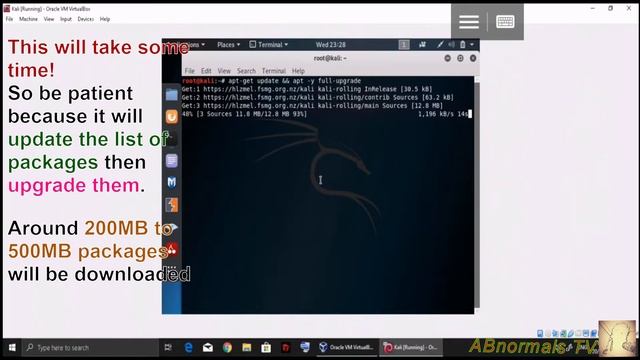640x360 pixels.
Task: Open the VirtualBox View menu
Action: [x=49, y=19]
